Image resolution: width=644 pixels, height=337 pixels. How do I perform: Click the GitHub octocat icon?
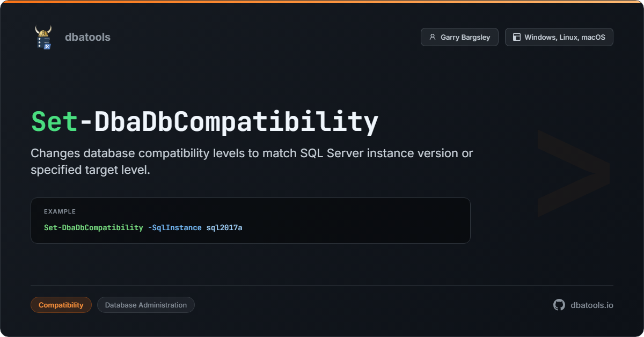pos(559,305)
